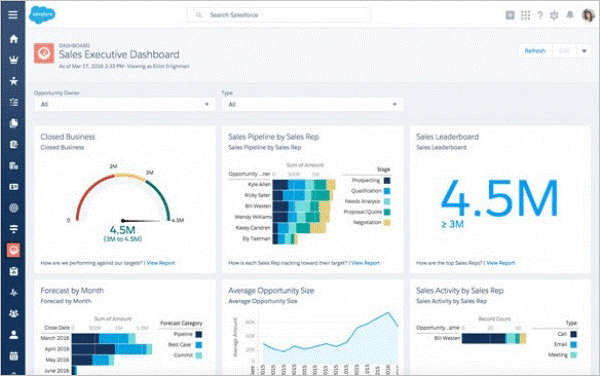This screenshot has height=376, width=600.
Task: Open the Calendar sidebar icon
Action: click(x=13, y=356)
